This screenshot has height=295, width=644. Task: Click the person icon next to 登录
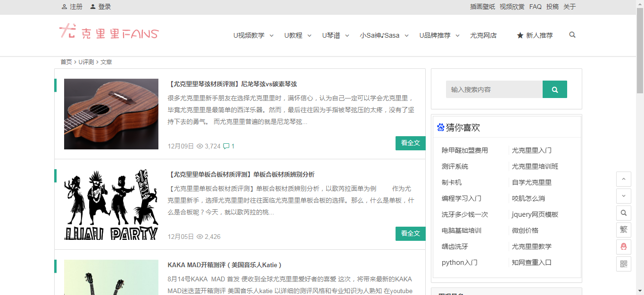point(93,7)
